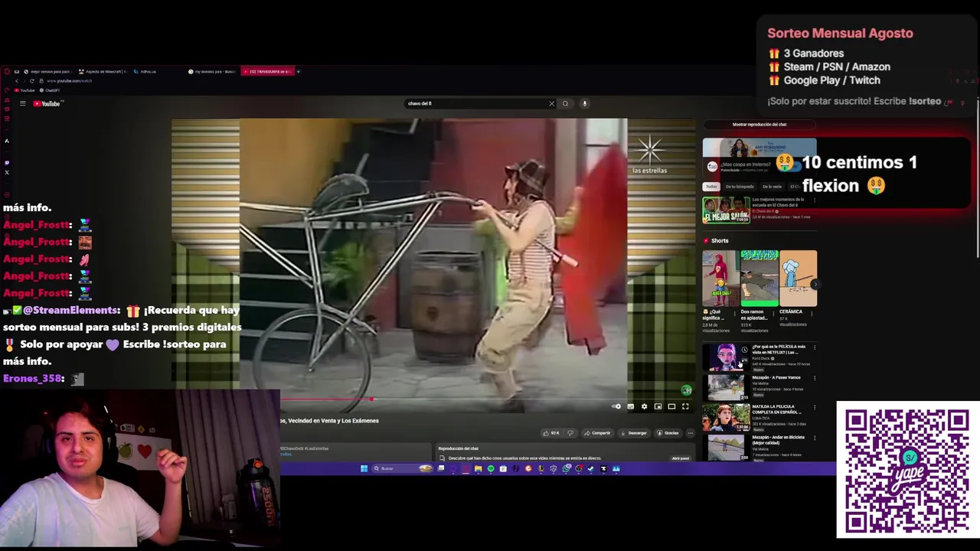Image resolution: width=980 pixels, height=551 pixels.
Task: Open the more actions ellipsis under video
Action: (690, 433)
